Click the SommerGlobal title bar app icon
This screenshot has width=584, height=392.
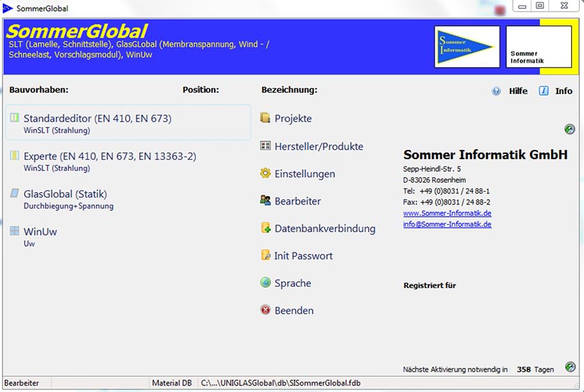7,8
